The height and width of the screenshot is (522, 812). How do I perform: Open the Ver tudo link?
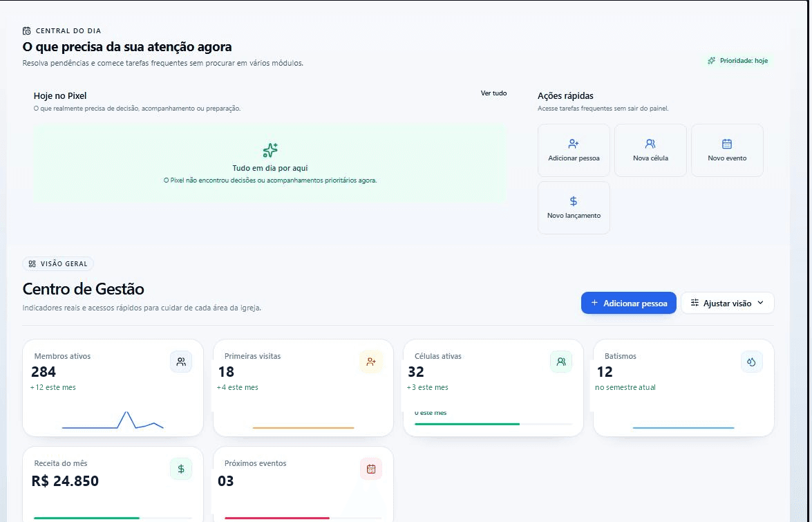point(493,94)
